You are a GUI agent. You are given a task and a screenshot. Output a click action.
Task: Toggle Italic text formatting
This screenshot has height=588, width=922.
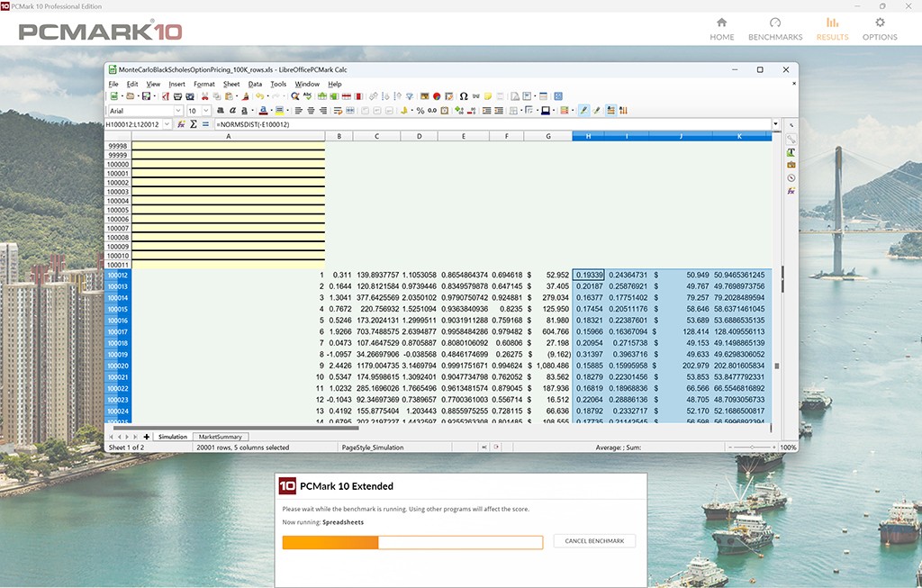[233, 111]
